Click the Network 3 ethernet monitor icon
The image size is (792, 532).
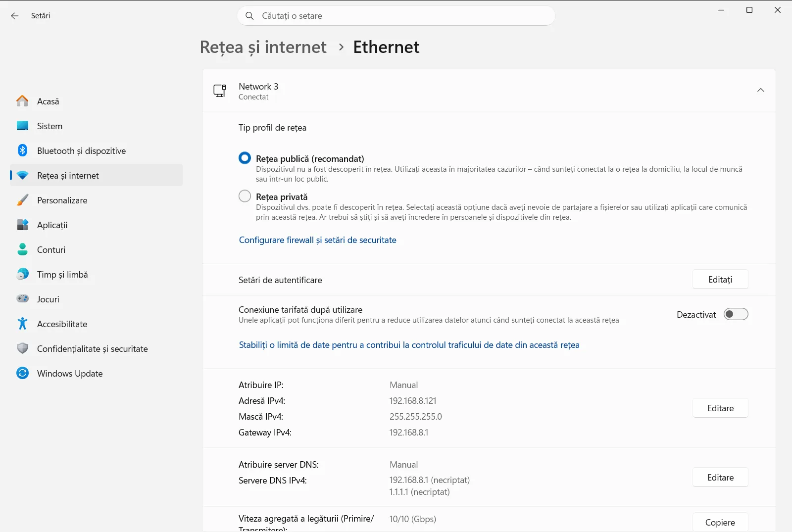coord(220,91)
